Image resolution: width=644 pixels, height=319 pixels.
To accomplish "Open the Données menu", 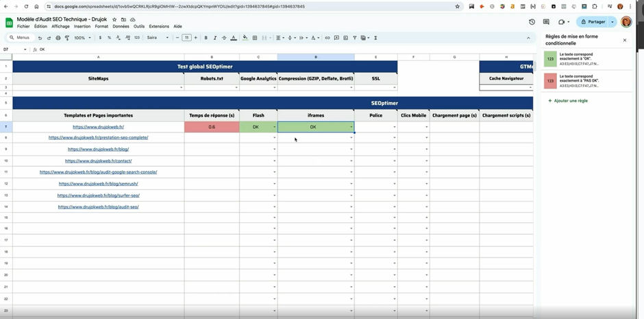I will tap(121, 26).
